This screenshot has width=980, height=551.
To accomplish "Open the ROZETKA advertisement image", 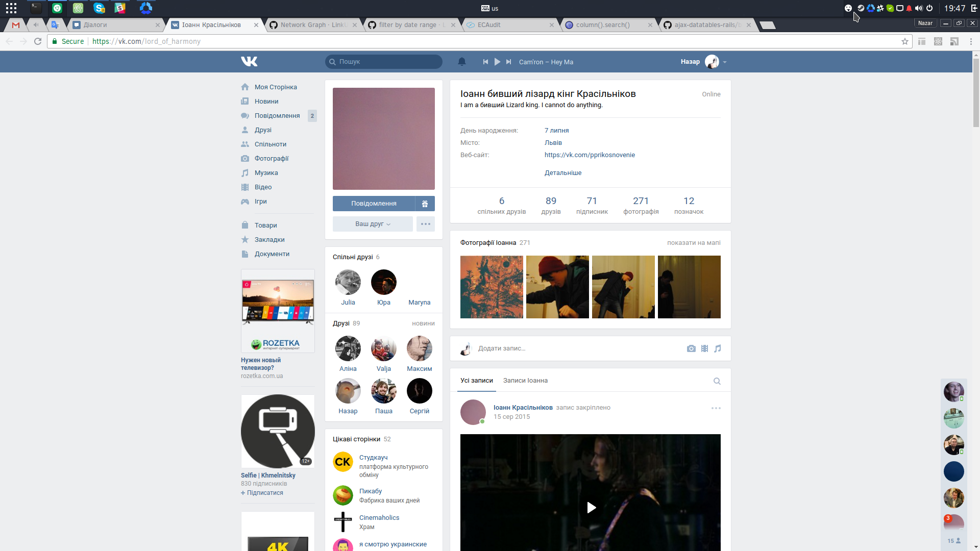I will click(x=278, y=311).
